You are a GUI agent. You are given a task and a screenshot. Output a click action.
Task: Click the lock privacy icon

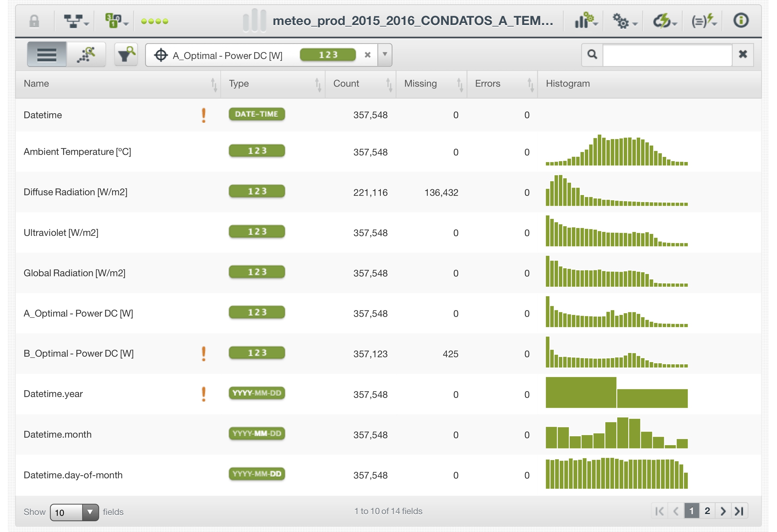[x=34, y=21]
